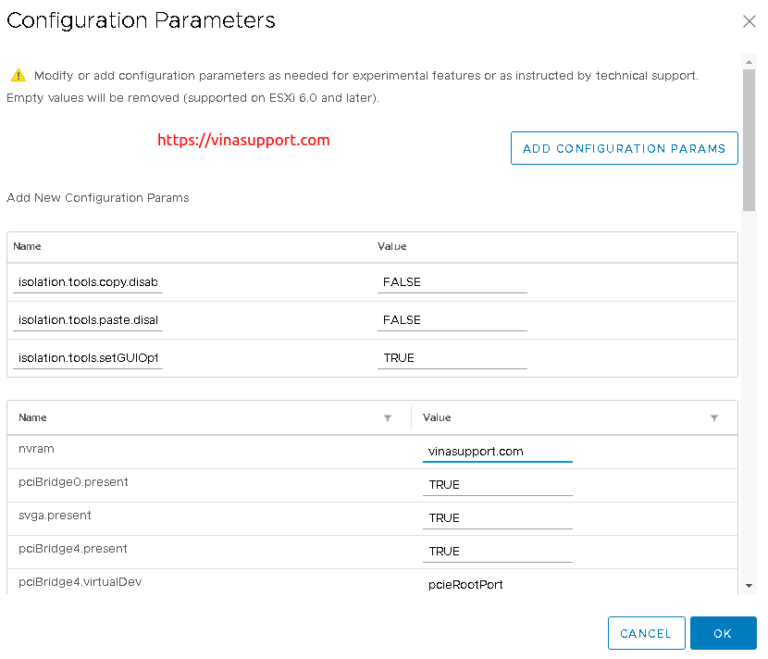Edit the isolation.tools.paste.disable name field
The height and width of the screenshot is (659, 768).
click(x=88, y=320)
